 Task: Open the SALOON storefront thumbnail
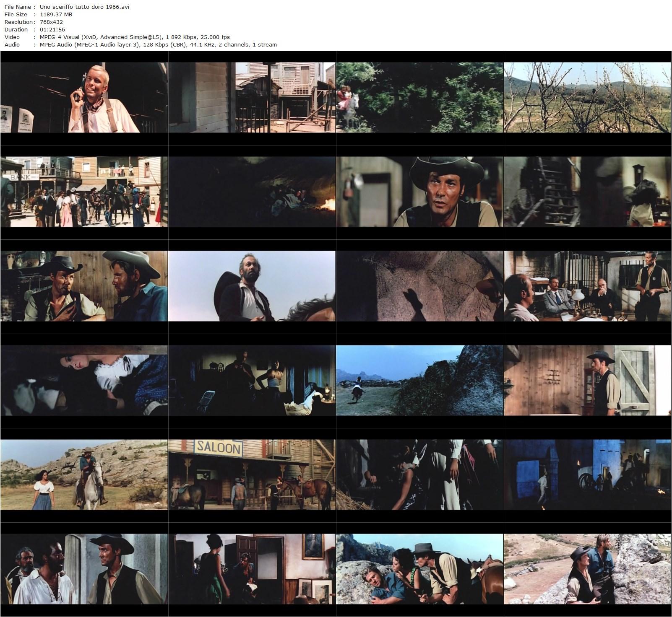click(252, 474)
